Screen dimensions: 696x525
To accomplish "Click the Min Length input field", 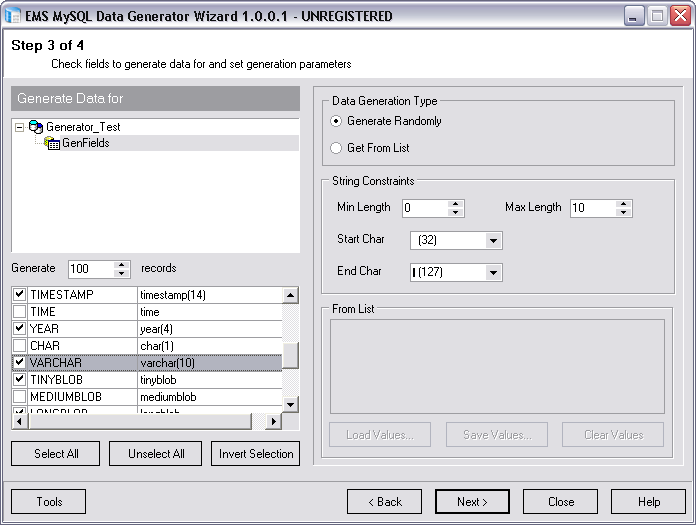I will [425, 208].
